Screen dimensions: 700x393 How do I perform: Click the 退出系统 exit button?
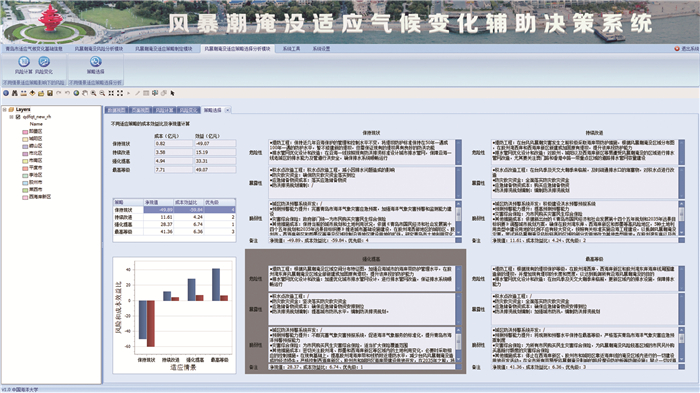pyautogui.click(x=687, y=49)
